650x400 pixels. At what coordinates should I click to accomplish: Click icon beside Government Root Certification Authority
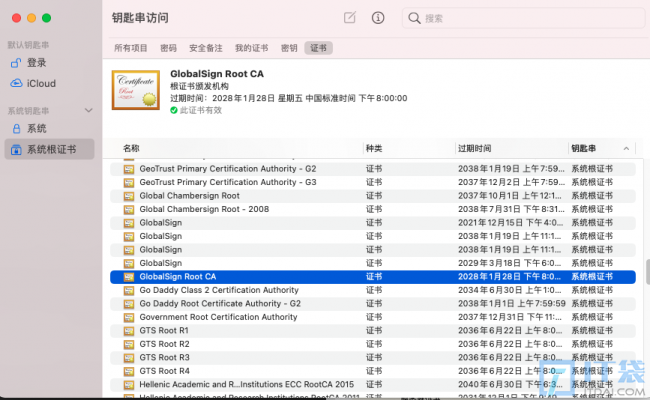(x=129, y=317)
